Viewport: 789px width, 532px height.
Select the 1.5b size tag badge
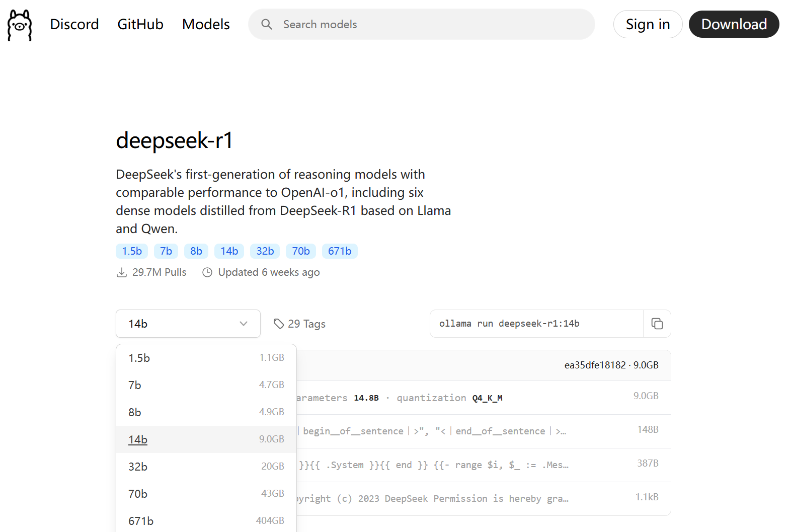coord(132,251)
